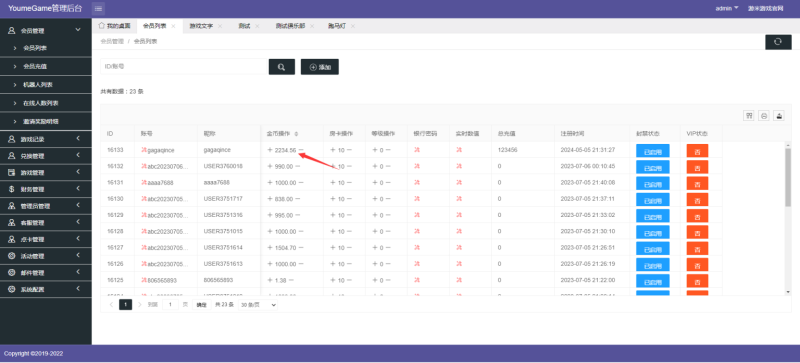Switch to the 游戏文字 tab
This screenshot has height=363, width=800.
tap(201, 26)
